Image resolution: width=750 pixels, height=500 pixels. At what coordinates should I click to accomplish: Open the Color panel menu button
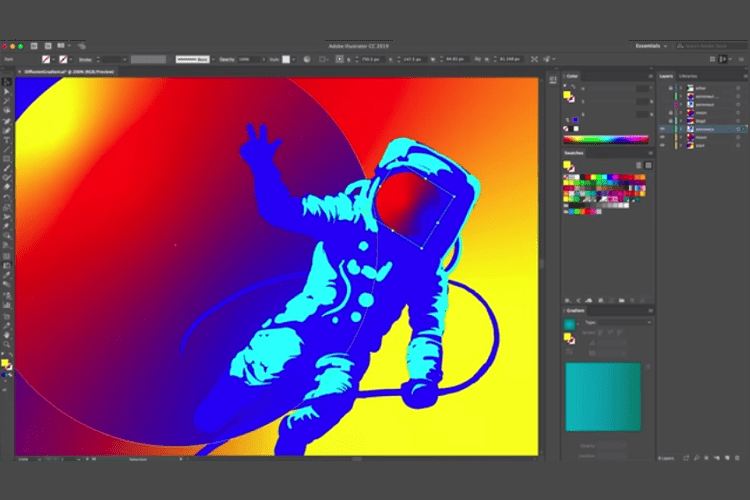click(x=651, y=76)
